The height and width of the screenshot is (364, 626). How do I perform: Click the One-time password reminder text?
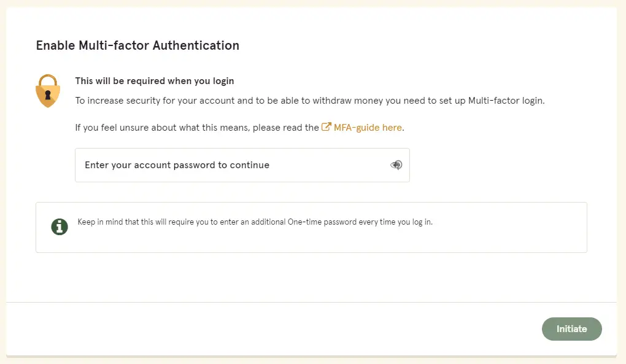click(x=255, y=222)
